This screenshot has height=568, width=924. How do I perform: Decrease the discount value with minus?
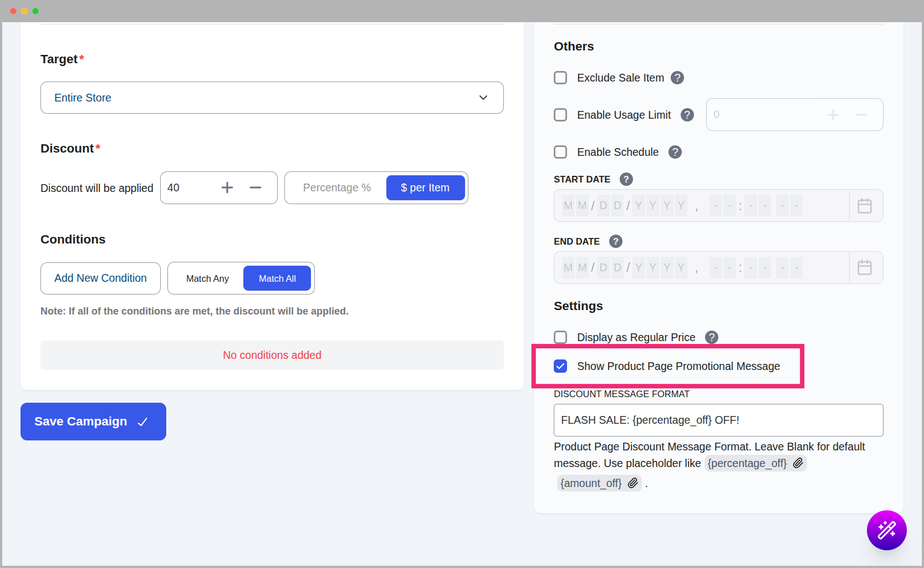pos(256,188)
